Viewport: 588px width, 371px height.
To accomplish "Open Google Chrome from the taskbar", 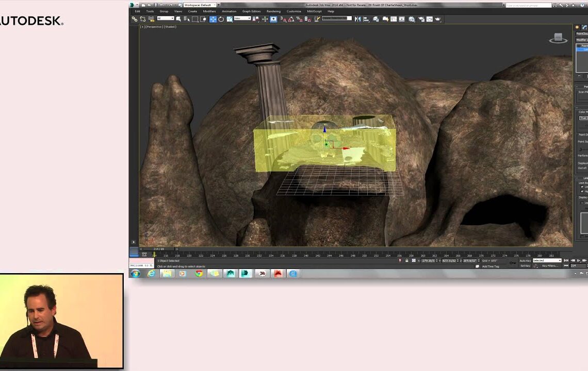I will 199,274.
